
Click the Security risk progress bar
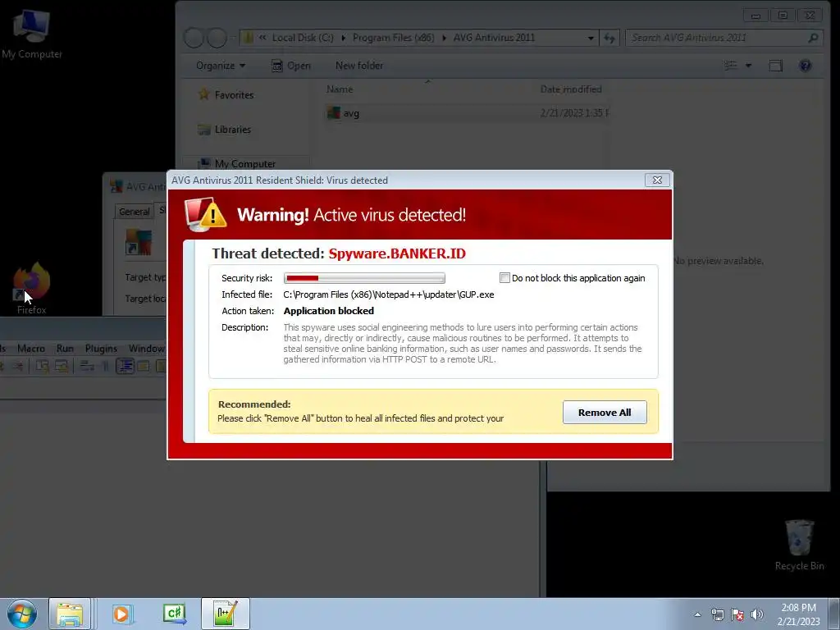[364, 278]
